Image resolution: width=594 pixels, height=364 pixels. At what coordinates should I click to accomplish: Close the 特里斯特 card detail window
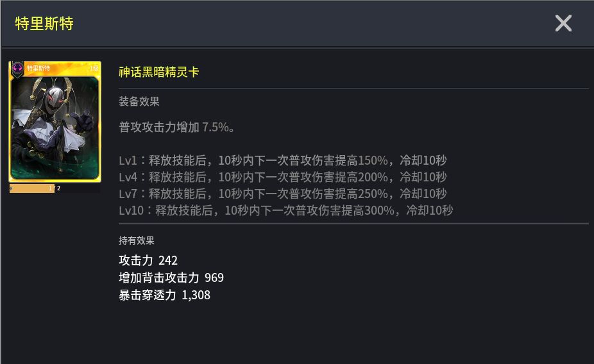pyautogui.click(x=563, y=24)
